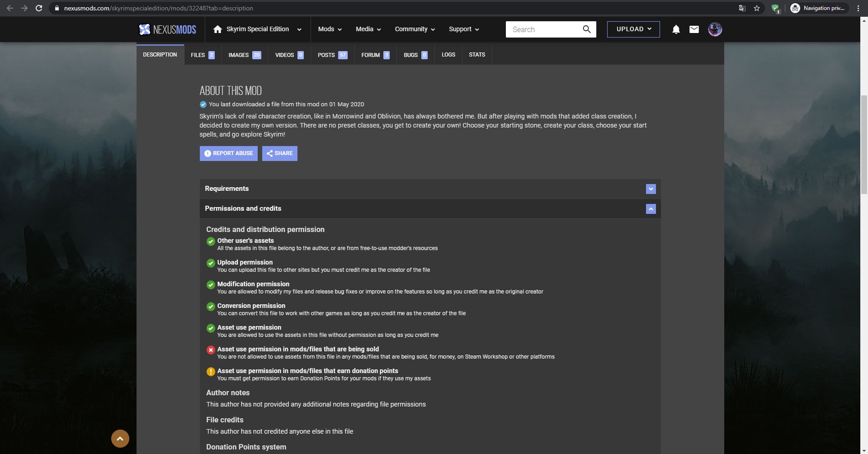Click the 'Donation Points system' heading
868x454 pixels.
246,447
